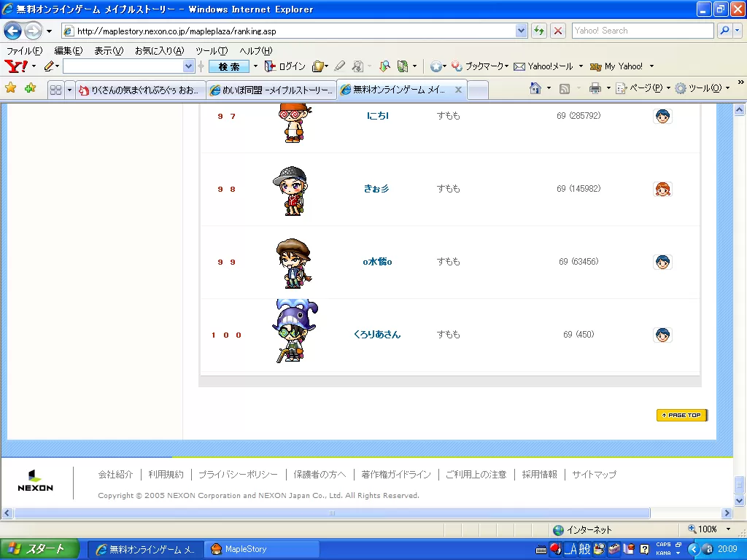The width and height of the screenshot is (747, 560).
Task: Click the Yahoo toolbar pencil icon
Action: click(x=49, y=66)
